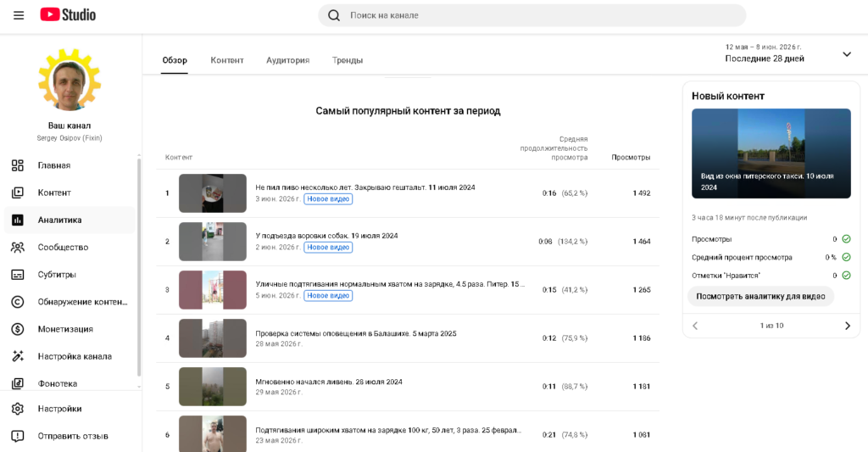Open Субтитры subtitles icon in sidebar
Image resolution: width=868 pixels, height=452 pixels.
point(18,274)
